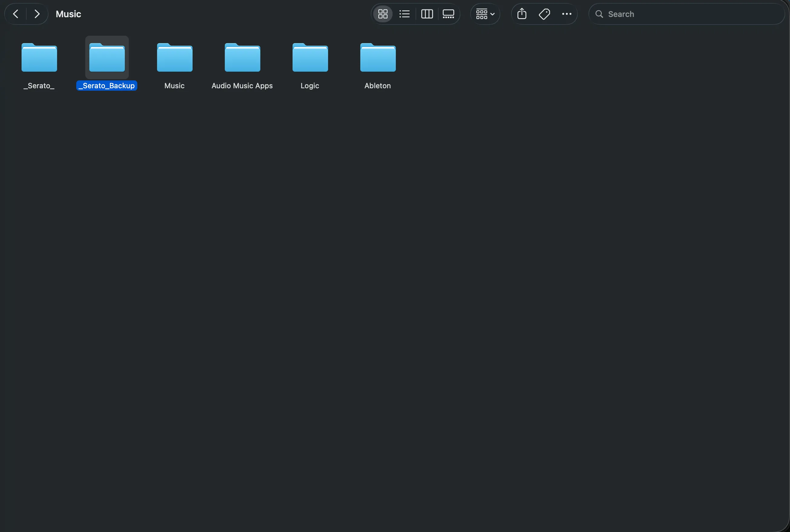Select the Logic folder icon
Viewport: 790px width, 532px height.
click(x=310, y=57)
